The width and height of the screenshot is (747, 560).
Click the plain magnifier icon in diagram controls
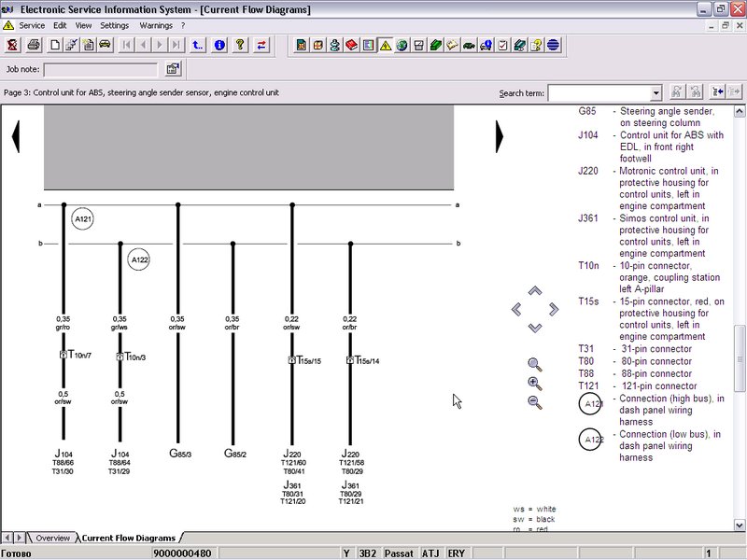[535, 365]
